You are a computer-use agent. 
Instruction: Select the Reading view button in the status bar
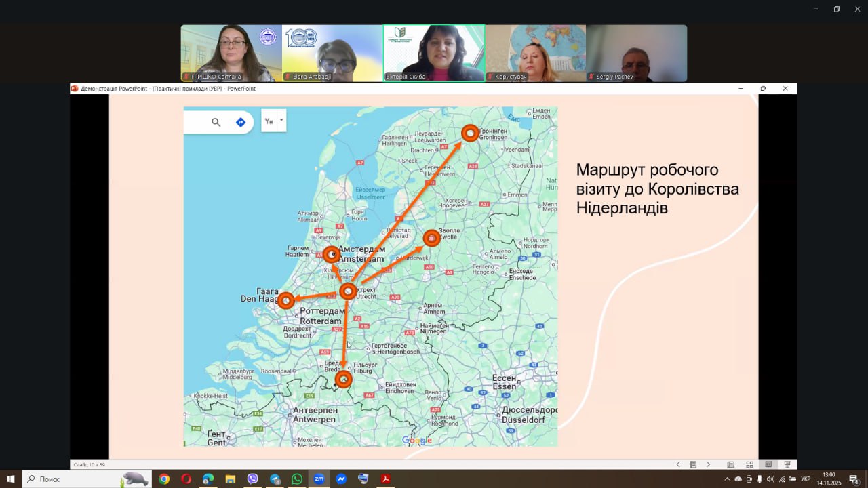[768, 464]
